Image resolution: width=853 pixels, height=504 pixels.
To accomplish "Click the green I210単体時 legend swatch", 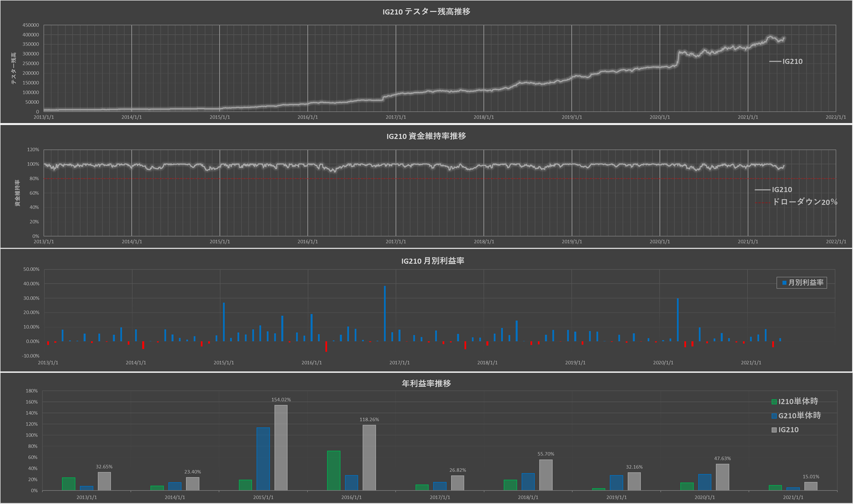I will click(x=774, y=402).
